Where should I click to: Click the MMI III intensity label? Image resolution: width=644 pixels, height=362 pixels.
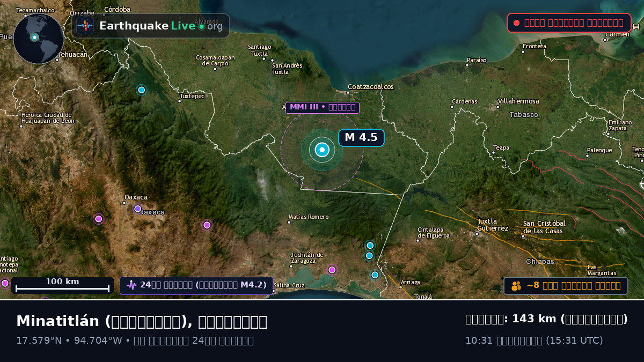pos(323,107)
